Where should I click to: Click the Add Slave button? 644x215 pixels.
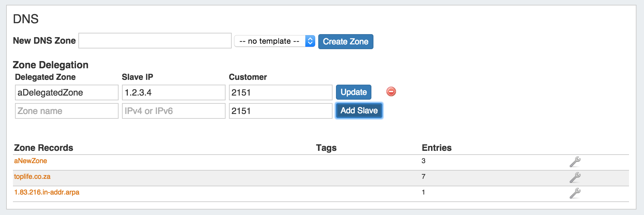pos(359,111)
